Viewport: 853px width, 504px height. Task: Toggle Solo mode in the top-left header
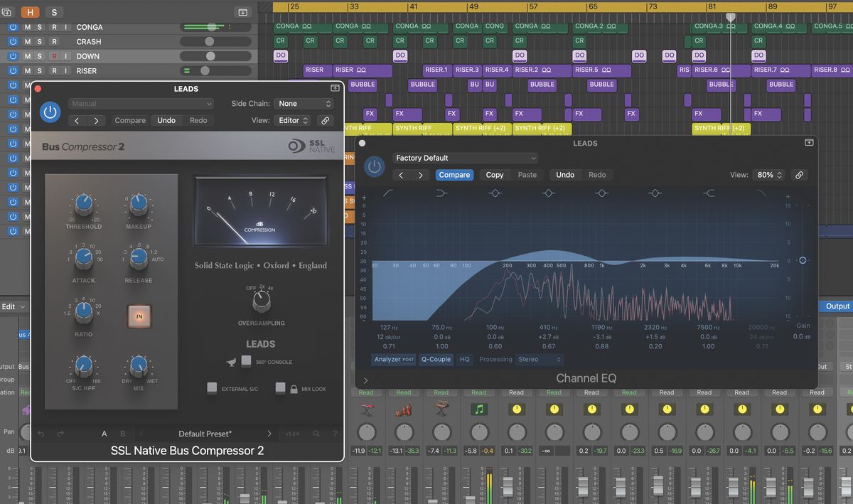[53, 11]
